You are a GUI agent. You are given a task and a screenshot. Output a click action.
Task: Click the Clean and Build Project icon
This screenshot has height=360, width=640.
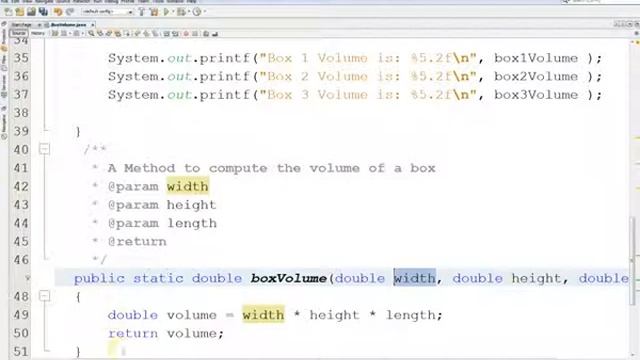(154, 12)
